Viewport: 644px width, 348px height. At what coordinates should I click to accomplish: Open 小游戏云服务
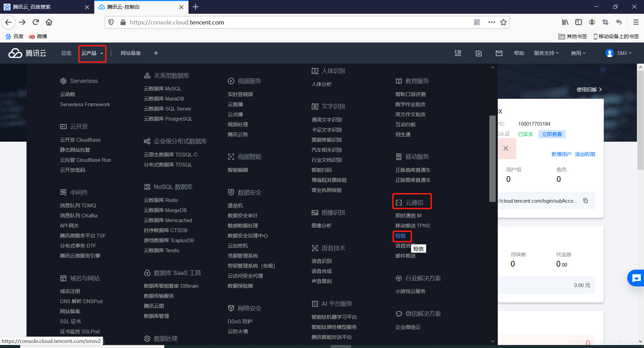[411, 291]
